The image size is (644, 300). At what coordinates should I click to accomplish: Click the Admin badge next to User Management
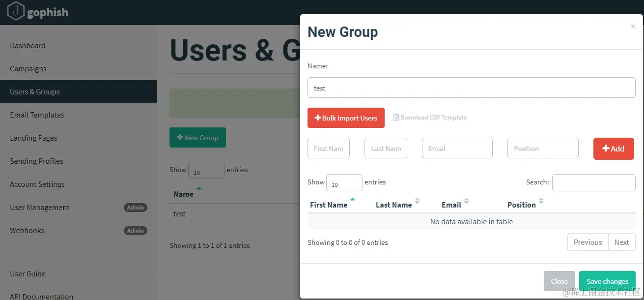[x=136, y=208]
